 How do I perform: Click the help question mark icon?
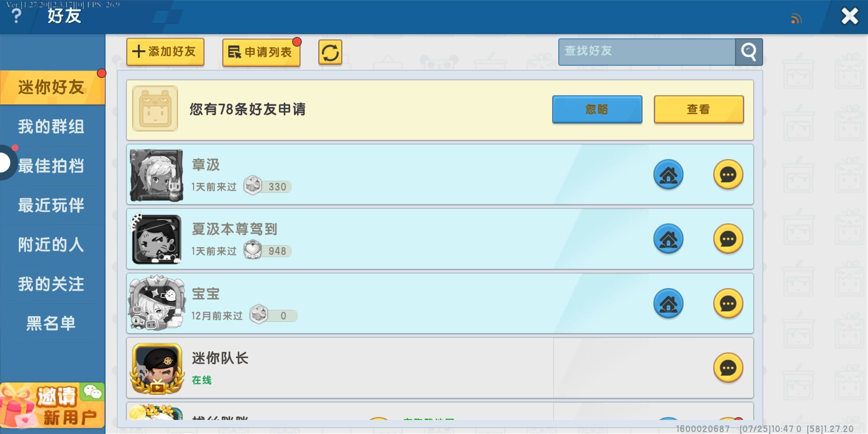[16, 16]
